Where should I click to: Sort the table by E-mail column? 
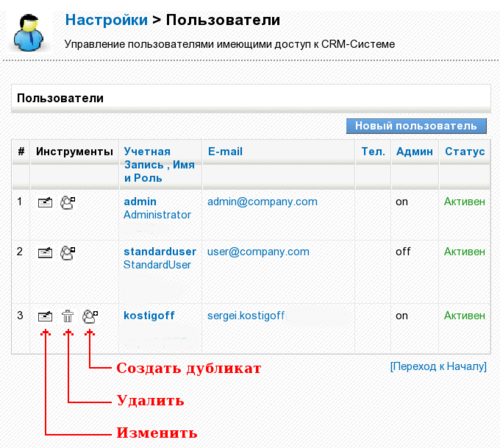point(225,151)
